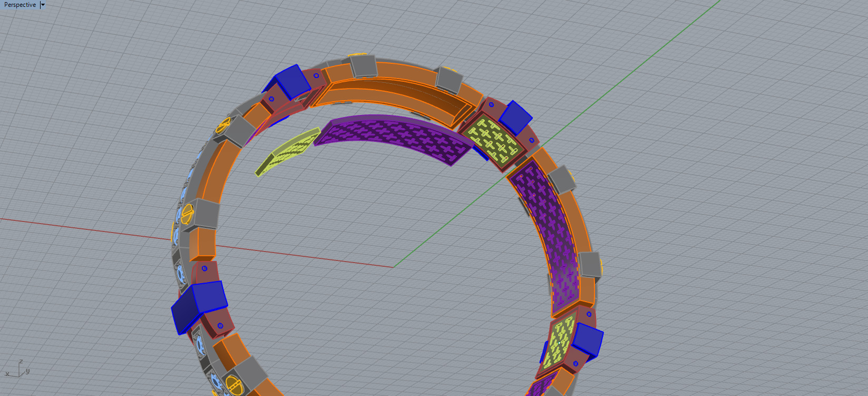868x396 pixels.
Task: Select the detached yellow-green panel floating inside ring
Action: [x=288, y=151]
